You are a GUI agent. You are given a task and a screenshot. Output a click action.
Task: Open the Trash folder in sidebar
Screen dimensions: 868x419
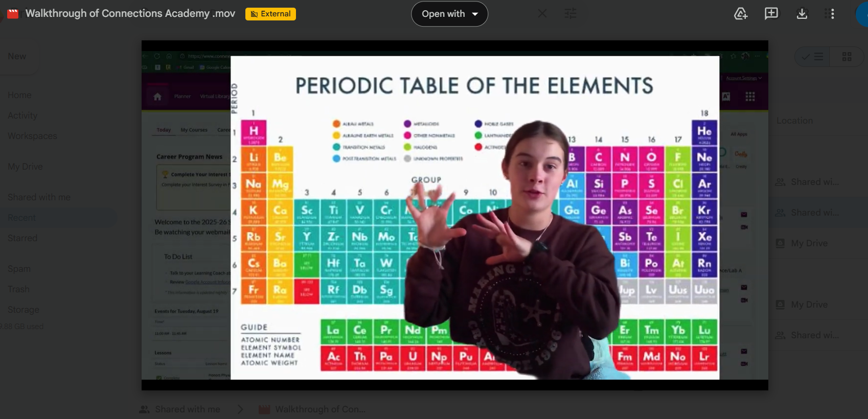[x=18, y=289]
